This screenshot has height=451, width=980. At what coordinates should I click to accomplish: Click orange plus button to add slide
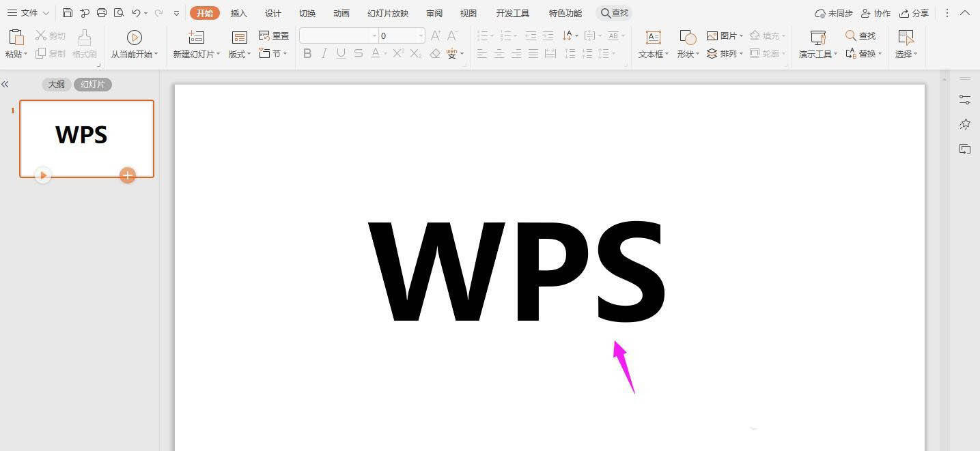pyautogui.click(x=128, y=175)
